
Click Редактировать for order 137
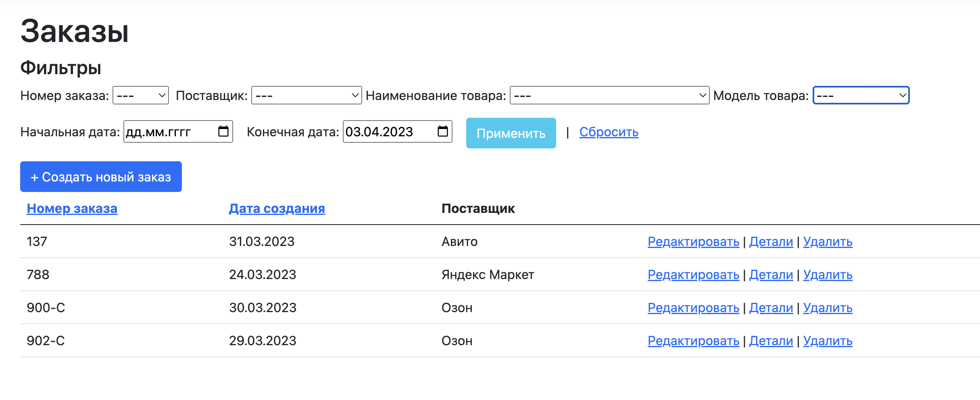pos(693,241)
